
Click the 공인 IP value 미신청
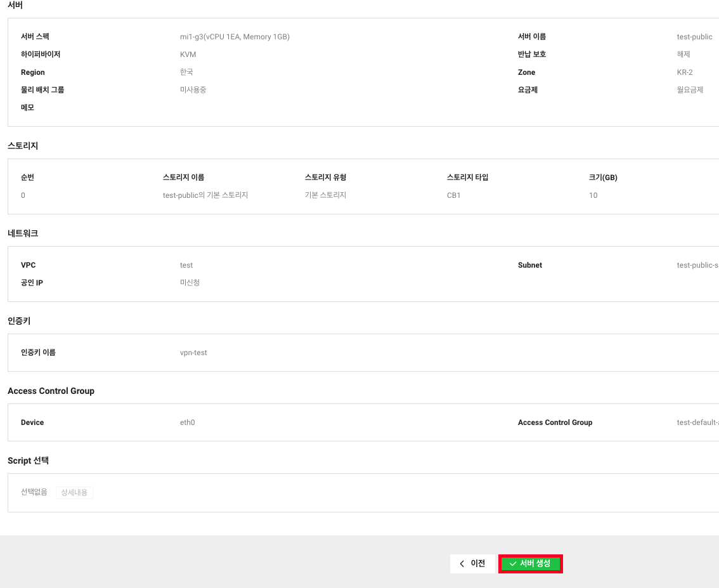tap(190, 282)
